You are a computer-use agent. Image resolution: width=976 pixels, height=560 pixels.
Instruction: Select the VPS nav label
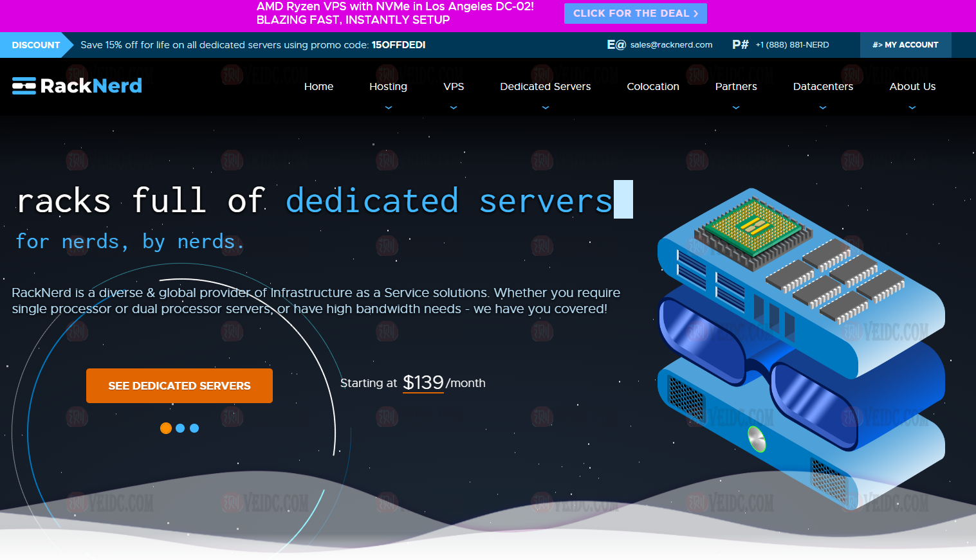pos(454,86)
